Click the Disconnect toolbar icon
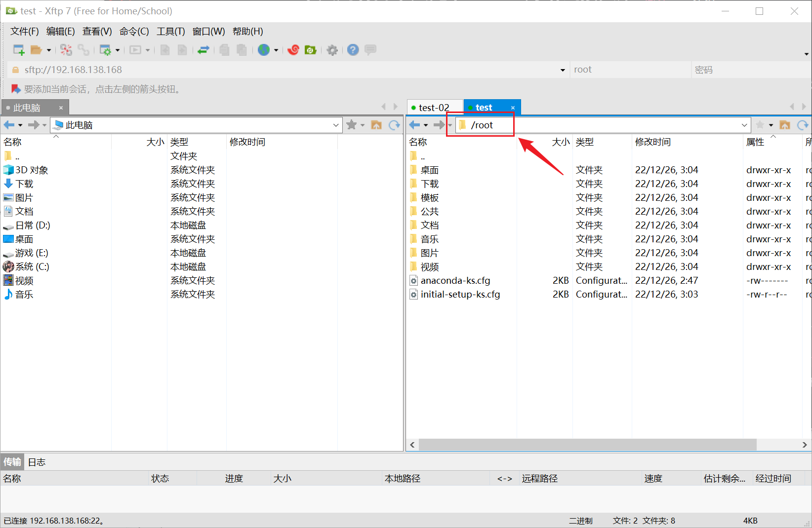This screenshot has width=812, height=528. [x=66, y=50]
